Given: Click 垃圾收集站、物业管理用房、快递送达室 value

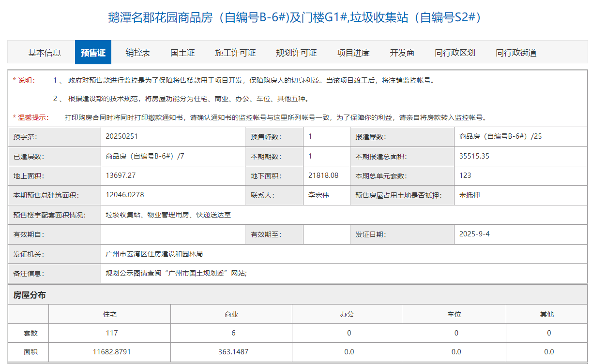Looking at the screenshot, I should [168, 215].
